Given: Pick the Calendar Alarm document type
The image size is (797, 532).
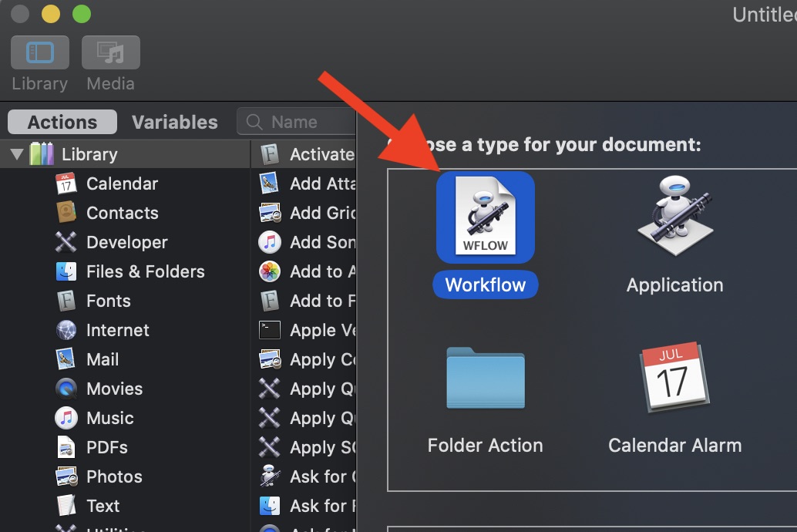Looking at the screenshot, I should coord(674,379).
